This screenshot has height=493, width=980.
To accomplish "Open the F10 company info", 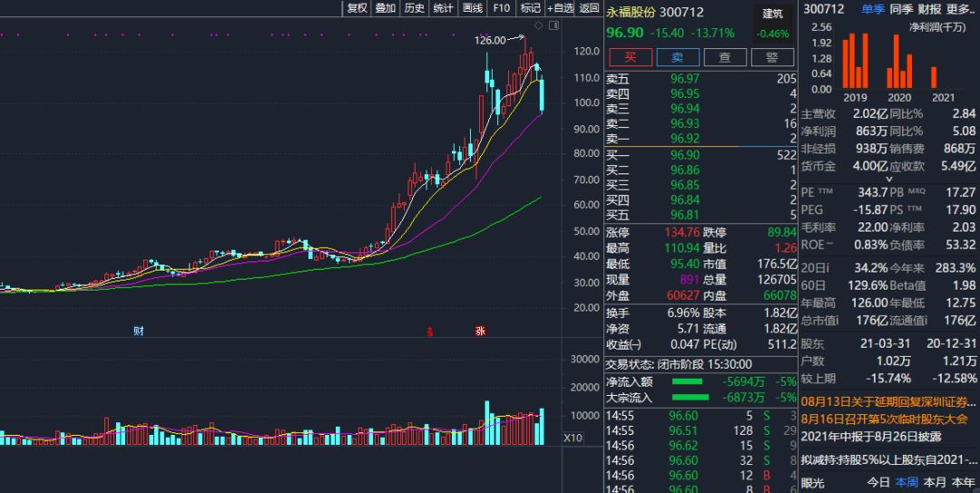I will coord(501,8).
